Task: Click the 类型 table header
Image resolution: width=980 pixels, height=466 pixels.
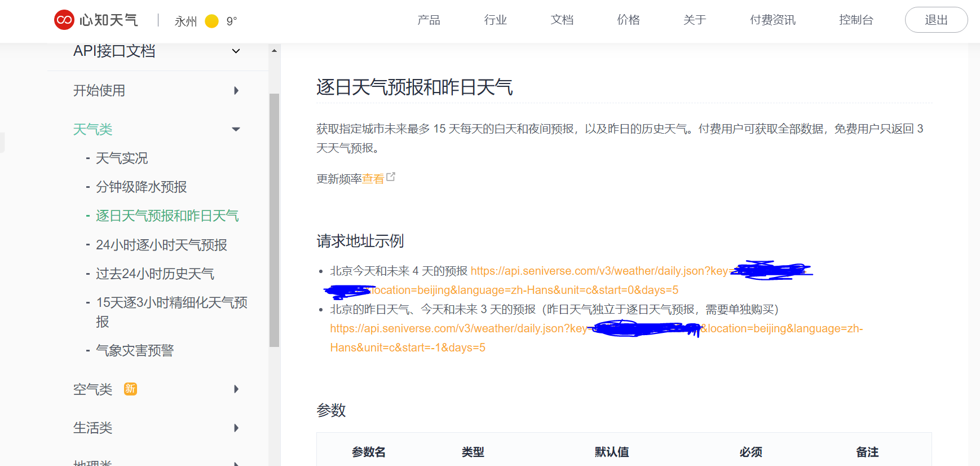Action: [x=473, y=452]
